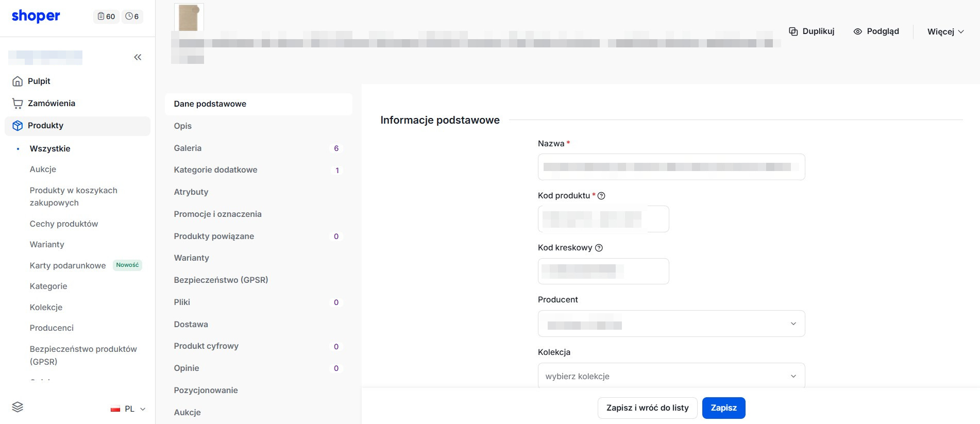This screenshot has width=980, height=424.
Task: Click the Produkty box icon
Action: pos(18,125)
